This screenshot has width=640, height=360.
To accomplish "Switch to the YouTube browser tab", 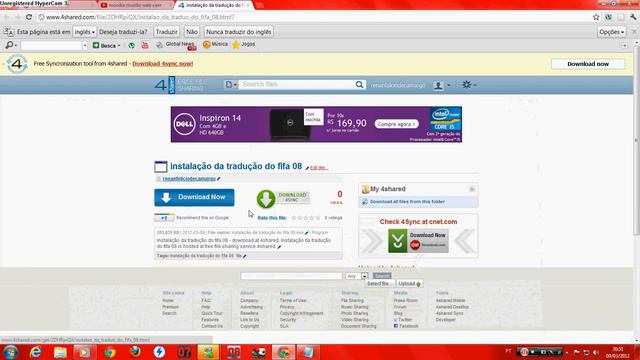I will (x=136, y=5).
